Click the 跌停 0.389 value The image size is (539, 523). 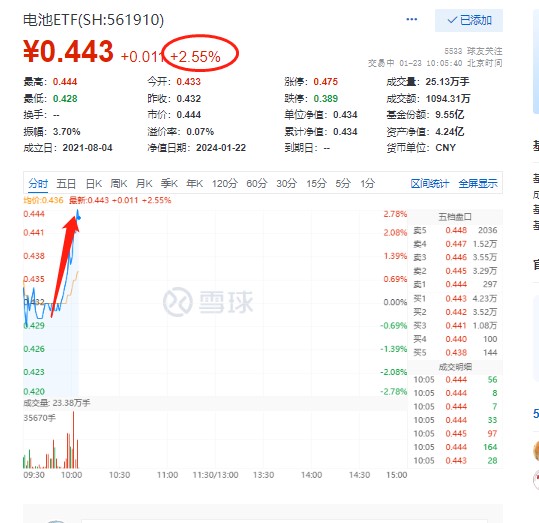point(326,99)
